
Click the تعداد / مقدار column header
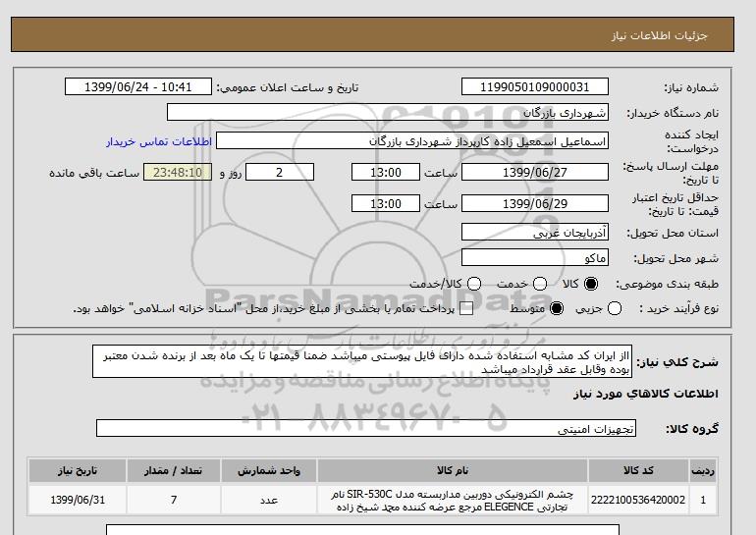174,470
